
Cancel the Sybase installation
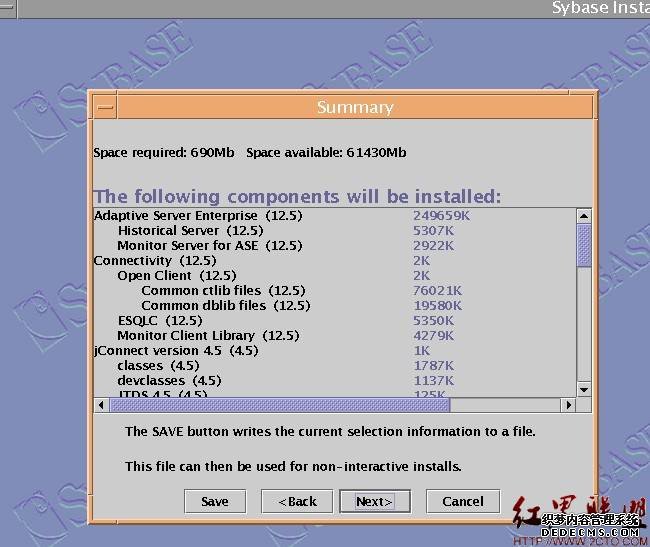(x=462, y=501)
